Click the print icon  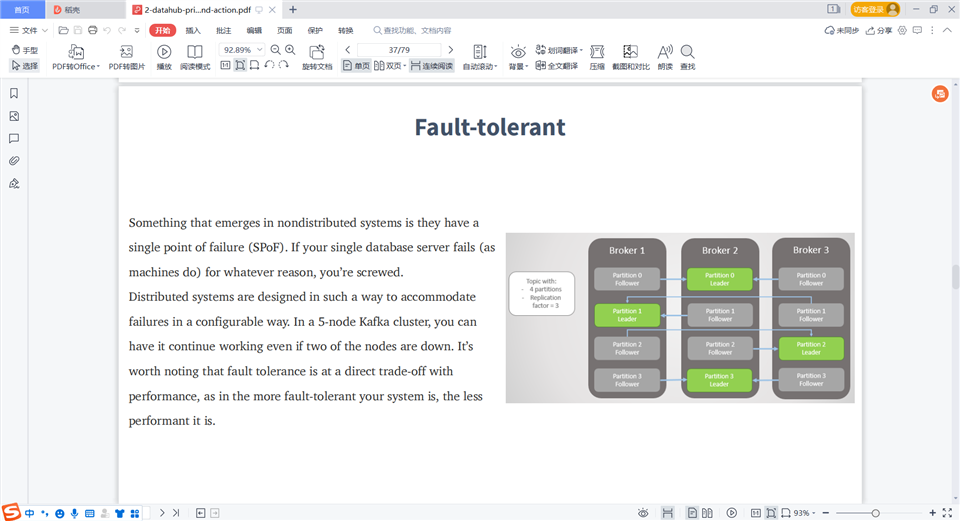coord(92,30)
